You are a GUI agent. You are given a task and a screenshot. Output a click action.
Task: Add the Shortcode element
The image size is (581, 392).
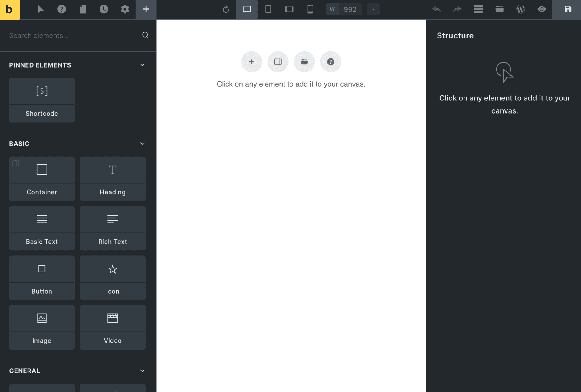(42, 100)
